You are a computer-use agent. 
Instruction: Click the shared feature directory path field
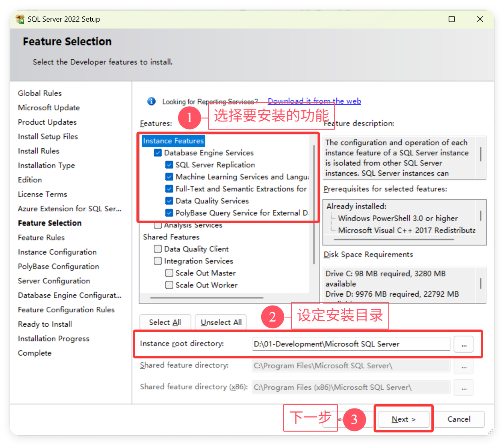click(x=351, y=366)
